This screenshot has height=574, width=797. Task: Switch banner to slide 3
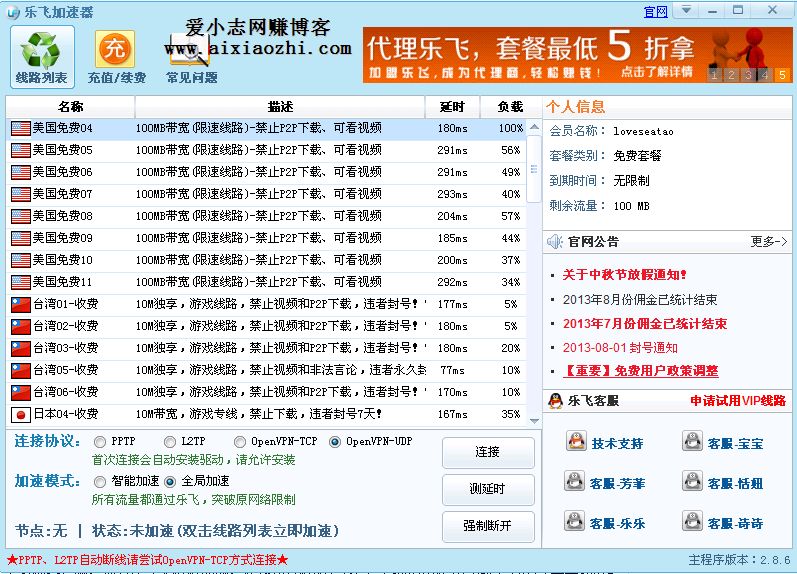pos(748,75)
